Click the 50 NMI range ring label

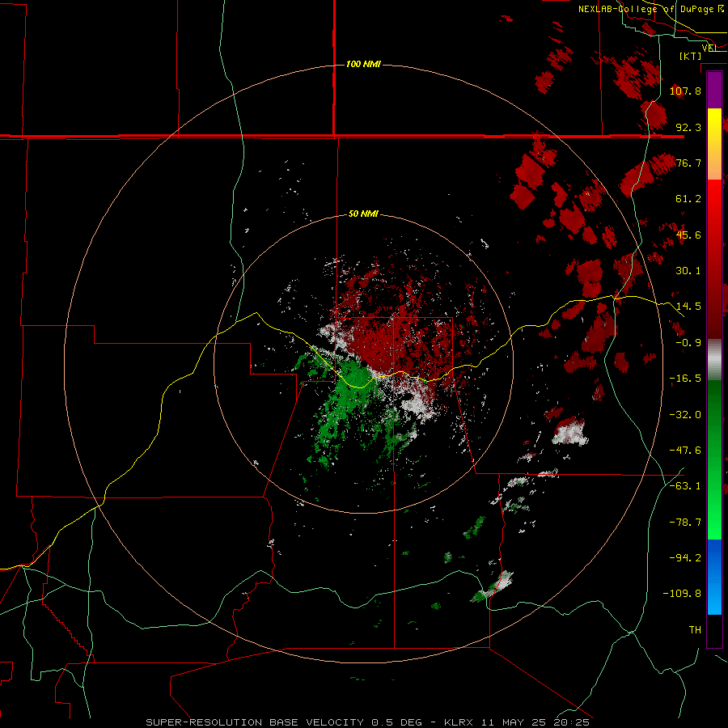click(363, 214)
